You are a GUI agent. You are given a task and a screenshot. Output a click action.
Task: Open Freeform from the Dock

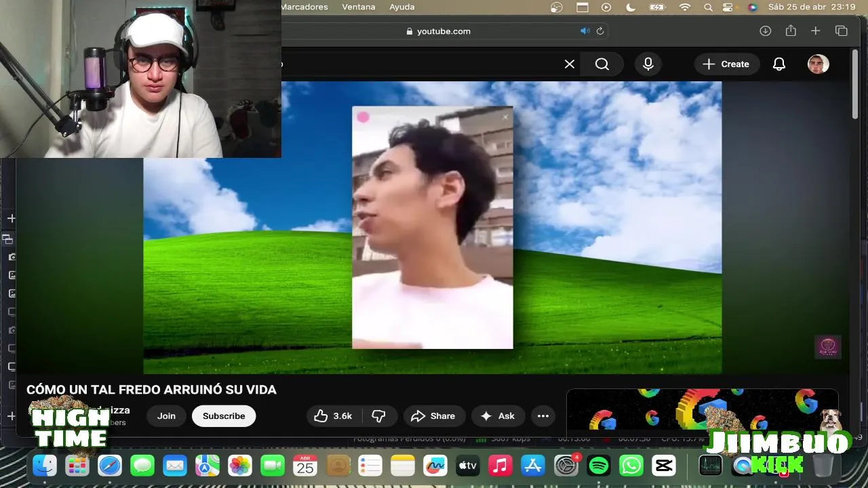[435, 466]
